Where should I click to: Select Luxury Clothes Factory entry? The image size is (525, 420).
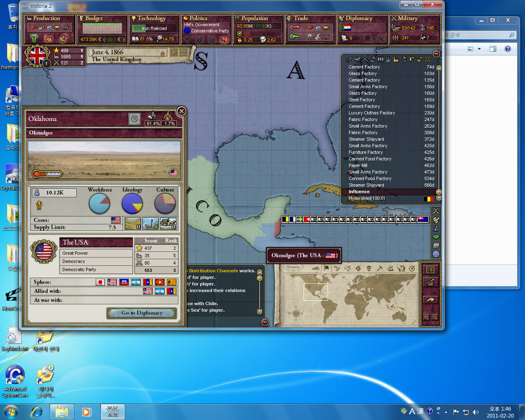point(391,113)
